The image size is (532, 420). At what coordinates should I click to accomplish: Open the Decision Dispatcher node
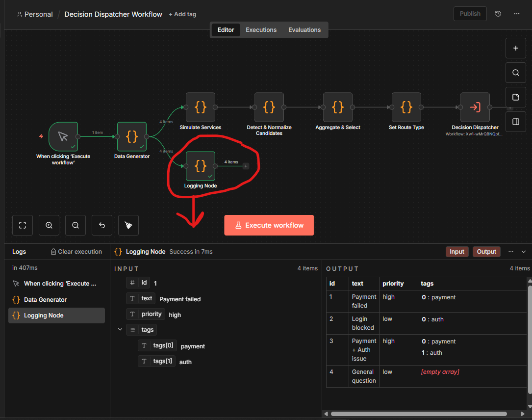tap(475, 107)
